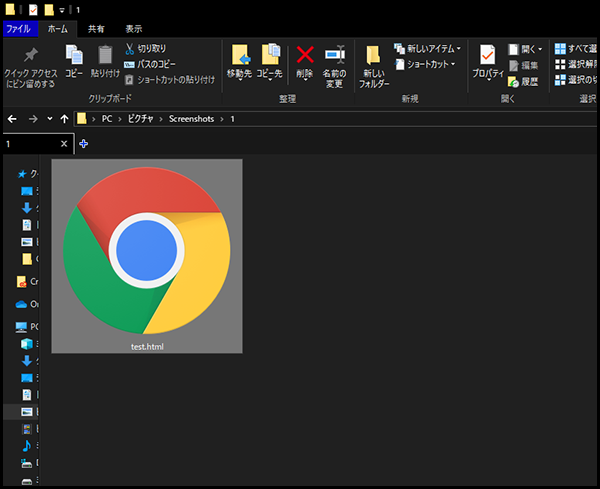Click the Back navigation arrow
Screen dimensions: 600x489
pos(12,119)
